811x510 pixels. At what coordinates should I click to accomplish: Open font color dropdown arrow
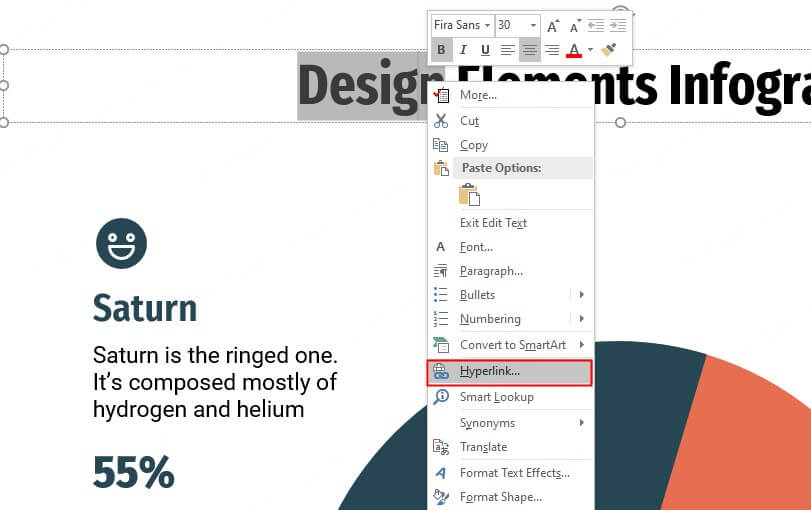[x=590, y=50]
